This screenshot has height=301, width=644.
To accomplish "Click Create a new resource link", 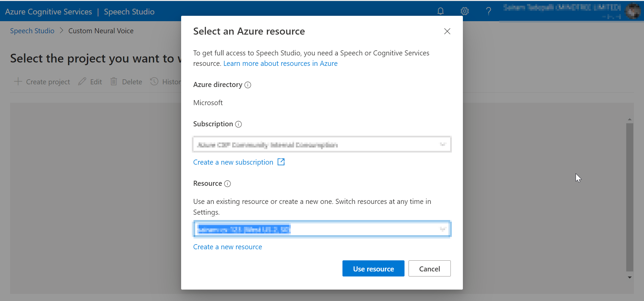I will [x=227, y=247].
